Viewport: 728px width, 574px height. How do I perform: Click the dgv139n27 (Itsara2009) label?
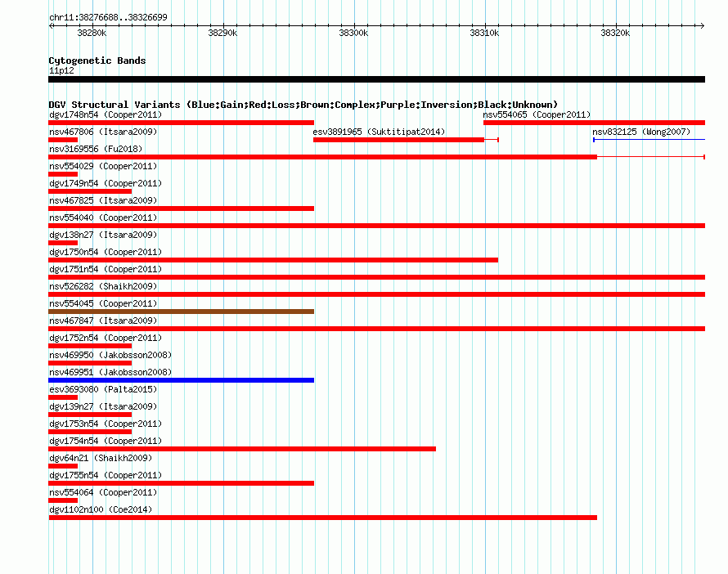click(x=103, y=406)
